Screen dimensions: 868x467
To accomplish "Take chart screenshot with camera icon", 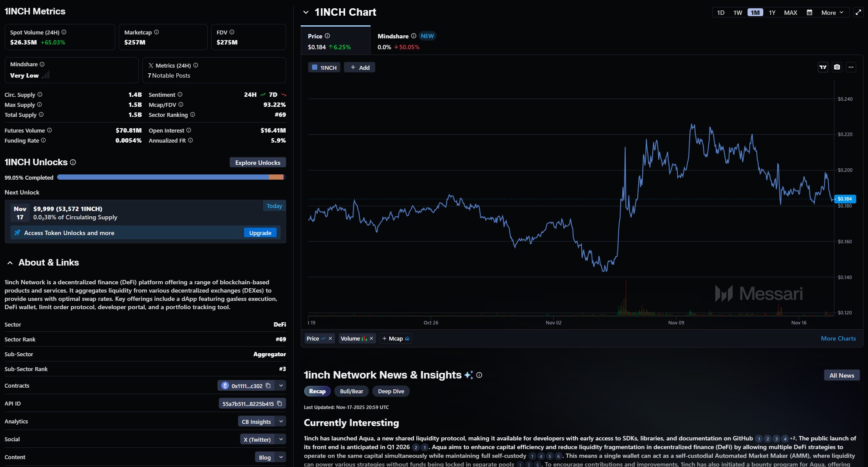I will tap(837, 67).
